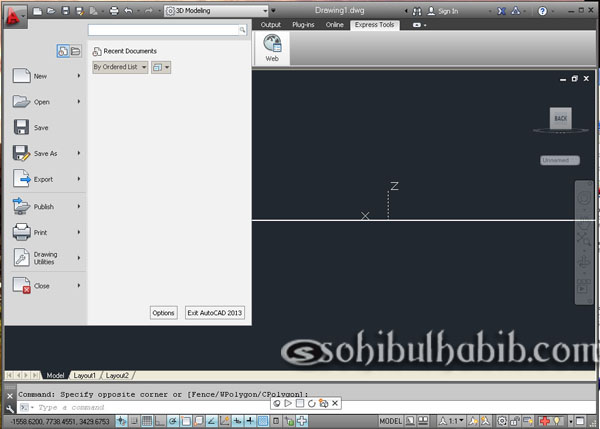This screenshot has width=600, height=429.
Task: Click the Save disk icon in the Quick Access toolbar
Action: pyautogui.click(x=65, y=11)
